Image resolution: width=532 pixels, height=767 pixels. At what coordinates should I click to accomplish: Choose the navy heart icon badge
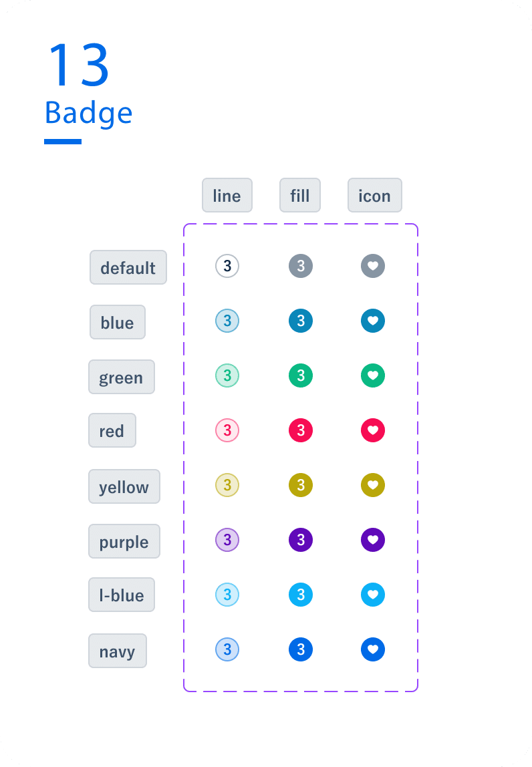click(373, 649)
